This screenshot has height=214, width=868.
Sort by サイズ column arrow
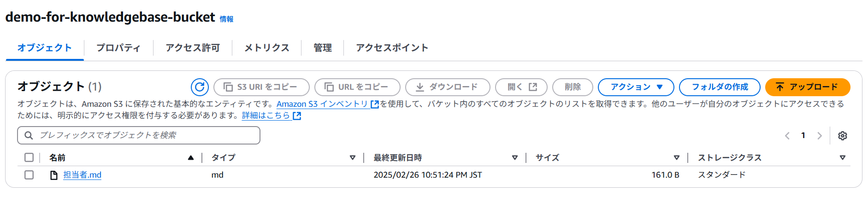[677, 158]
